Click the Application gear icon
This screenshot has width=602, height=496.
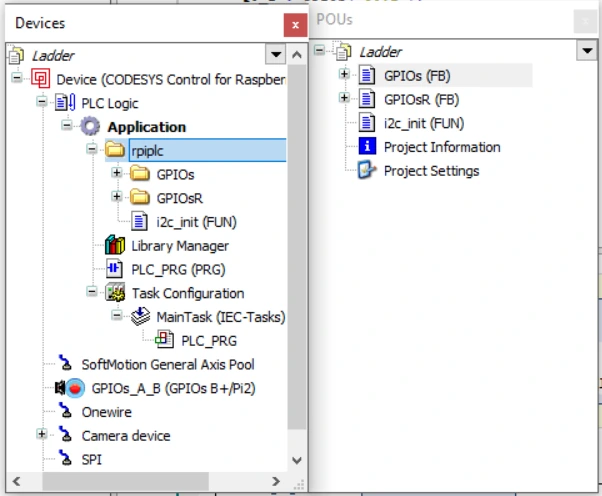pyautogui.click(x=90, y=126)
